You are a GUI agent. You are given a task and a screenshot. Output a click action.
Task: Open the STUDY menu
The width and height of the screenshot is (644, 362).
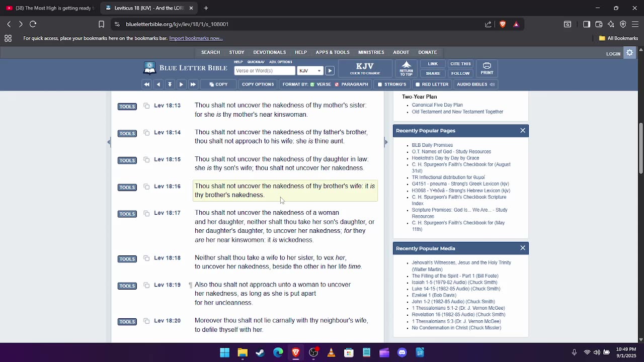click(x=236, y=52)
